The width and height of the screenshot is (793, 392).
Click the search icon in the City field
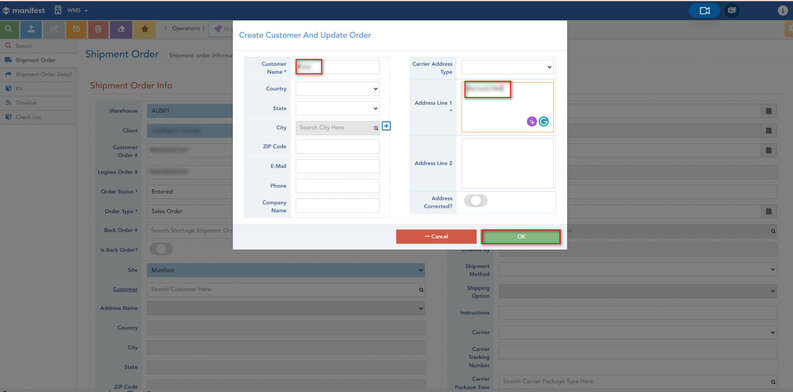point(376,128)
